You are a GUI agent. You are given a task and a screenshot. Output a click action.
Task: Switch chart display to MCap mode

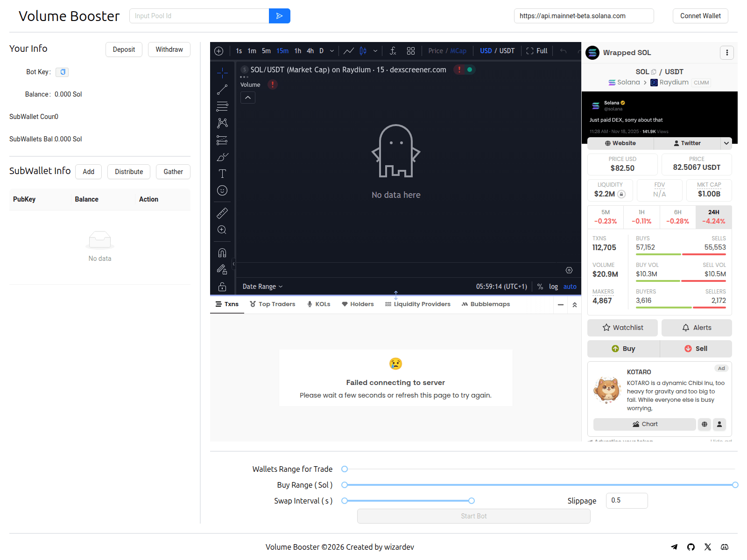[x=458, y=51]
